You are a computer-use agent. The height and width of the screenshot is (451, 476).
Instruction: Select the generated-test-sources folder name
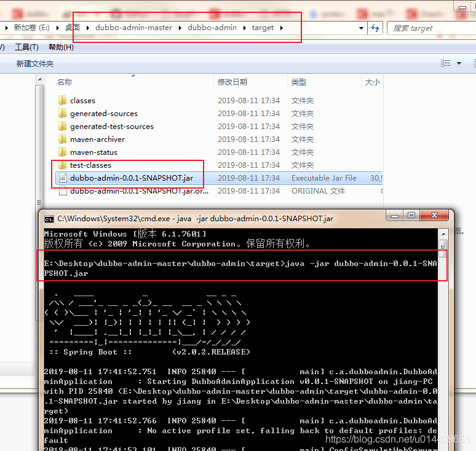tap(112, 126)
